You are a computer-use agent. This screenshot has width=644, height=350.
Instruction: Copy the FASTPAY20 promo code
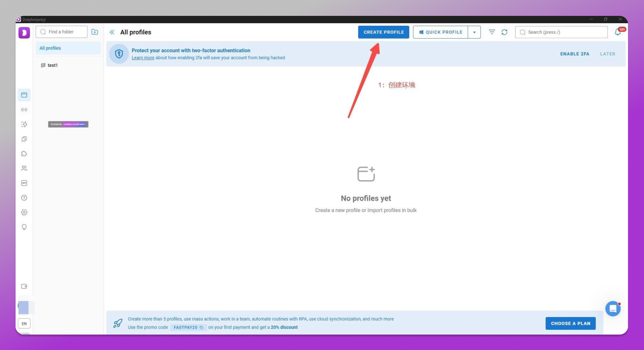(201, 328)
